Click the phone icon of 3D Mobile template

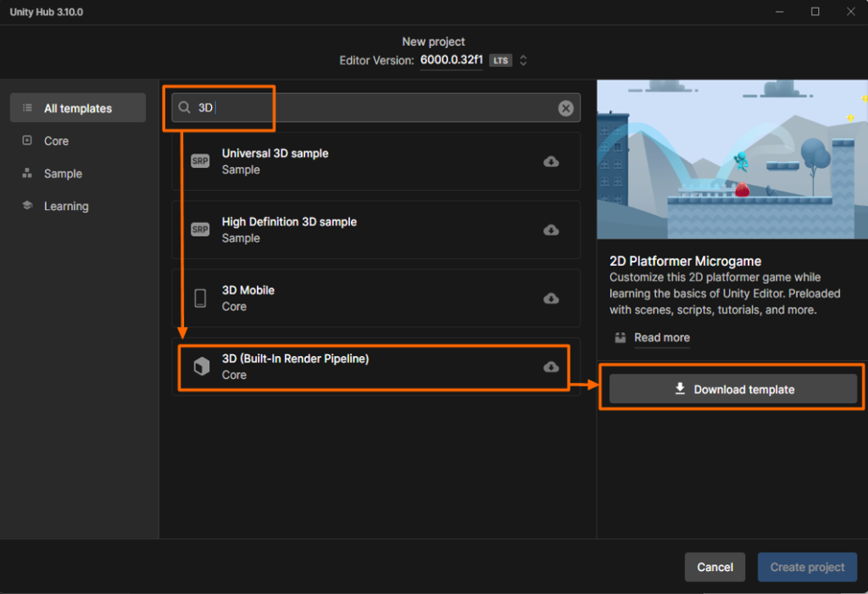201,298
